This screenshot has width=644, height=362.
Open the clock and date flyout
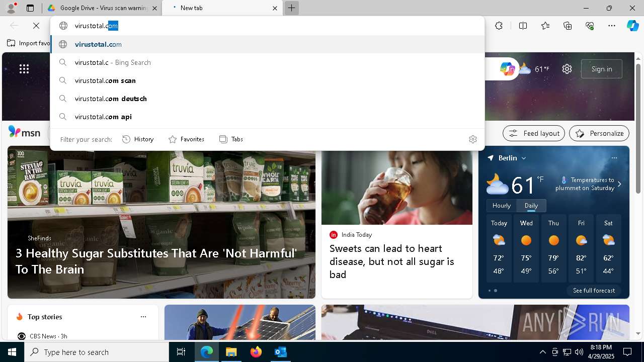601,352
